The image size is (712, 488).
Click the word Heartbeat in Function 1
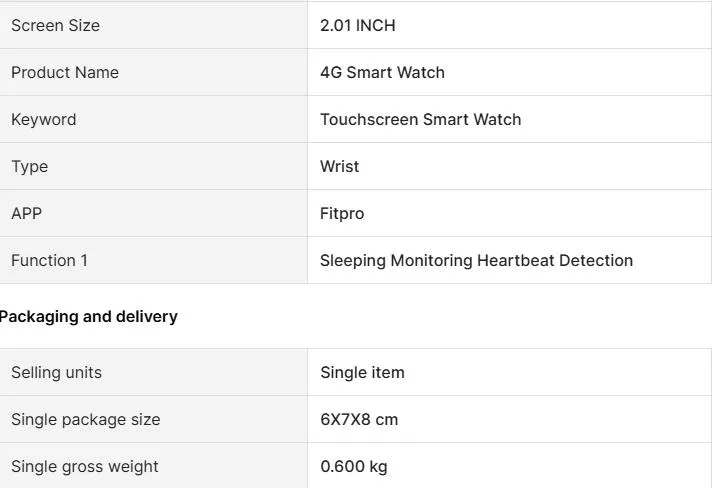click(514, 260)
